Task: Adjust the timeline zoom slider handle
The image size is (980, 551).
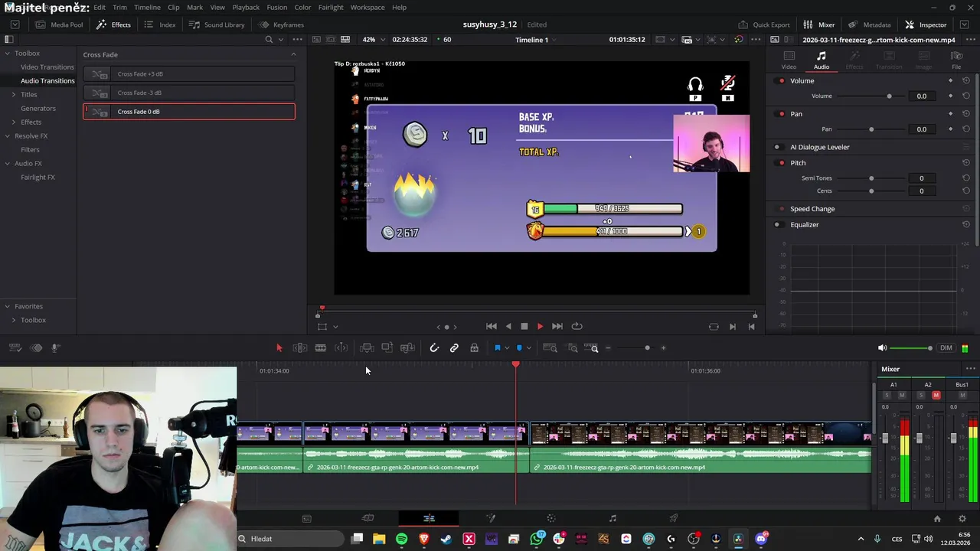Action: point(647,348)
